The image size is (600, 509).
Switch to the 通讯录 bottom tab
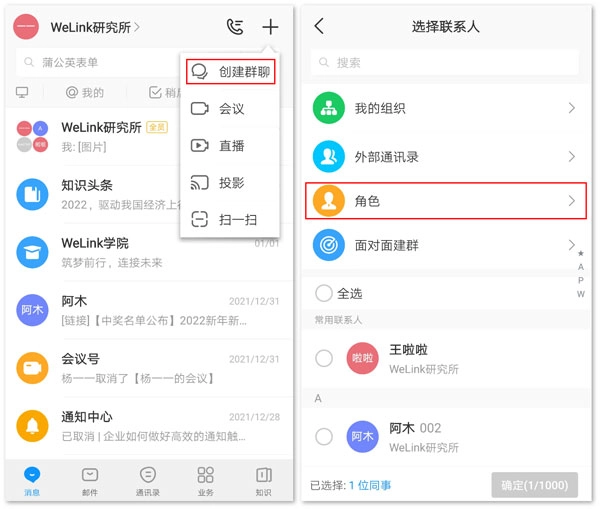[148, 481]
